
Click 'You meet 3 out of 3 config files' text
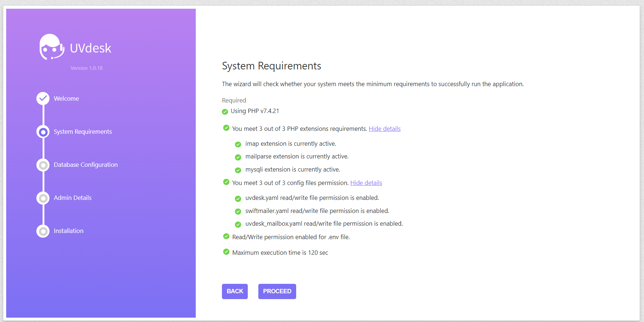290,183
